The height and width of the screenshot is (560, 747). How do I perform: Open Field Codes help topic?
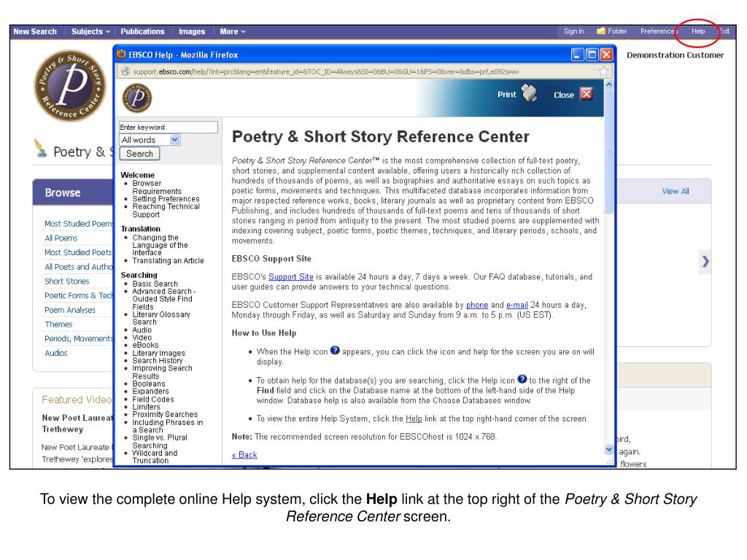153,400
